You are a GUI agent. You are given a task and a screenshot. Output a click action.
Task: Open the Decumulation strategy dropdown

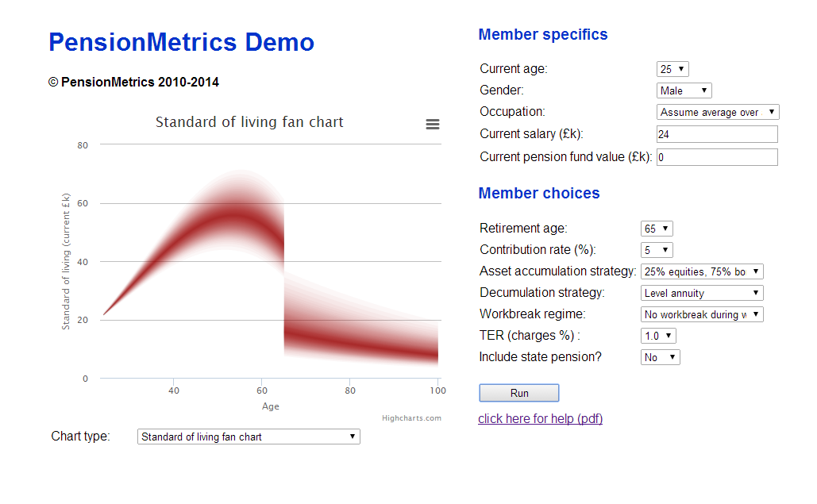tap(702, 293)
